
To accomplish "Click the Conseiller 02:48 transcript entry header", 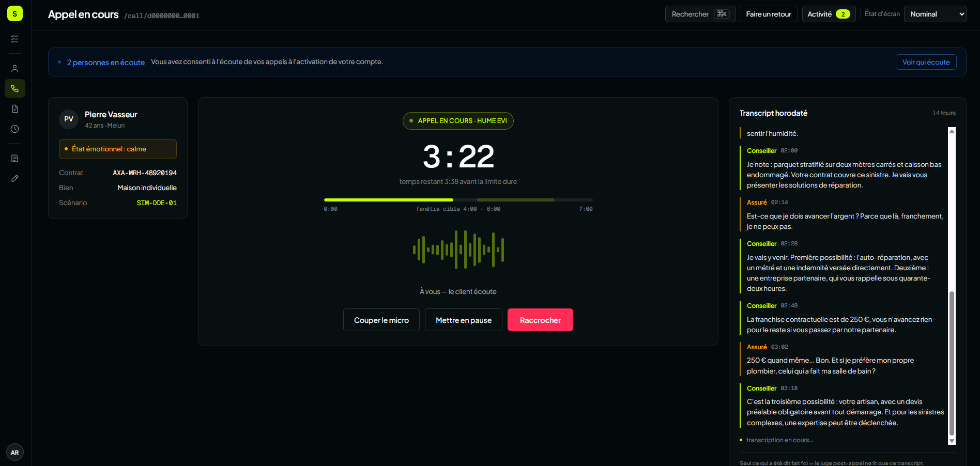I will 772,305.
